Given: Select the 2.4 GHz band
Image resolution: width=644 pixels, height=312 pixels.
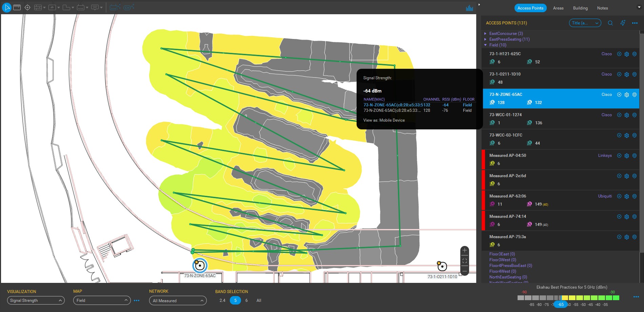Looking at the screenshot, I should click(222, 300).
